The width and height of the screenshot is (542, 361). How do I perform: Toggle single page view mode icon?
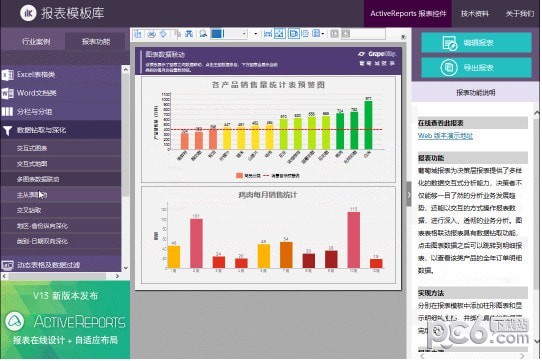click(x=293, y=34)
